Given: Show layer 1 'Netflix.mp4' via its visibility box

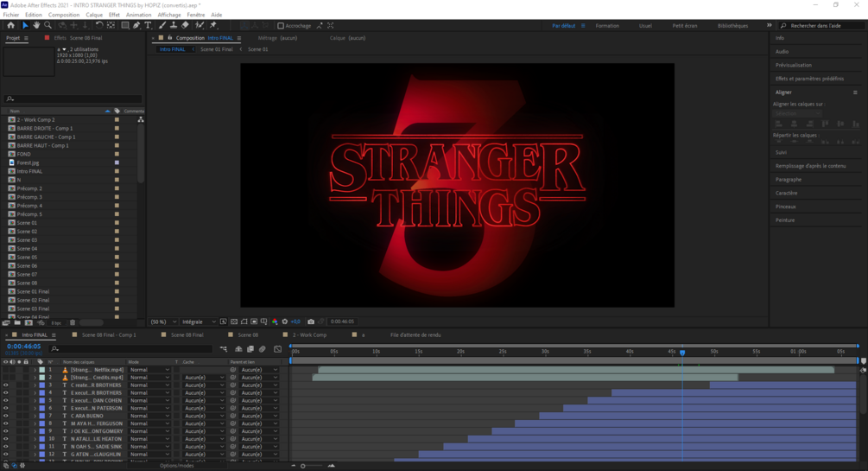Looking at the screenshot, I should pos(6,370).
